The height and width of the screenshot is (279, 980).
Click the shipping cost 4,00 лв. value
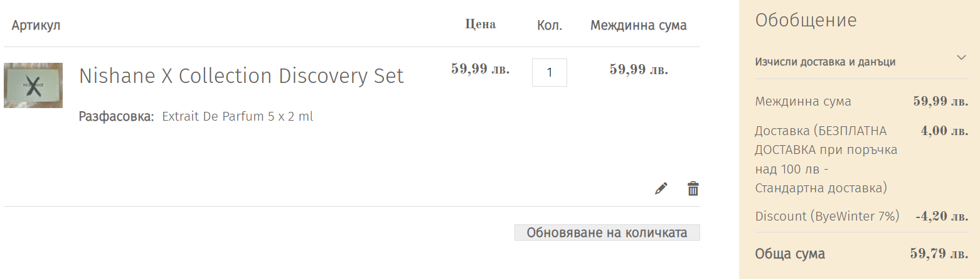(x=944, y=131)
